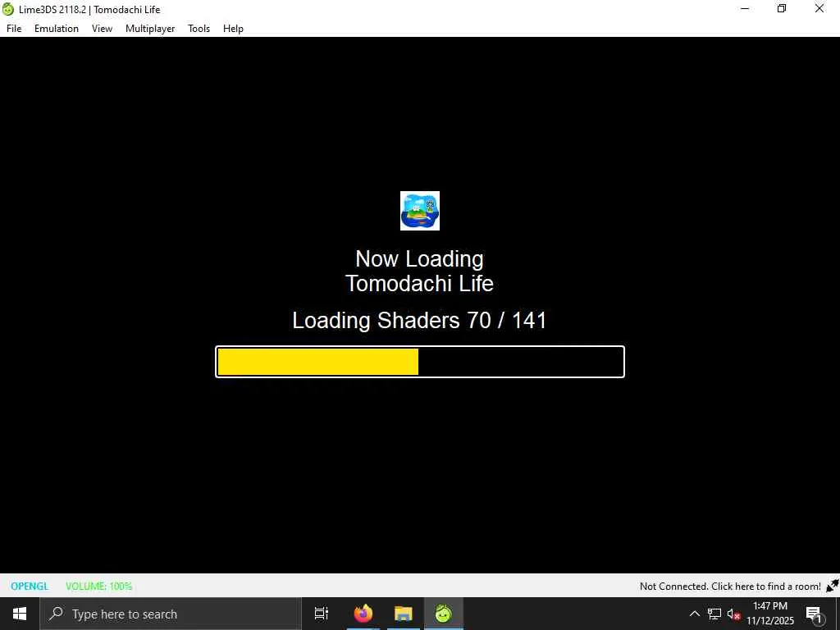Open the File menu

(14, 29)
